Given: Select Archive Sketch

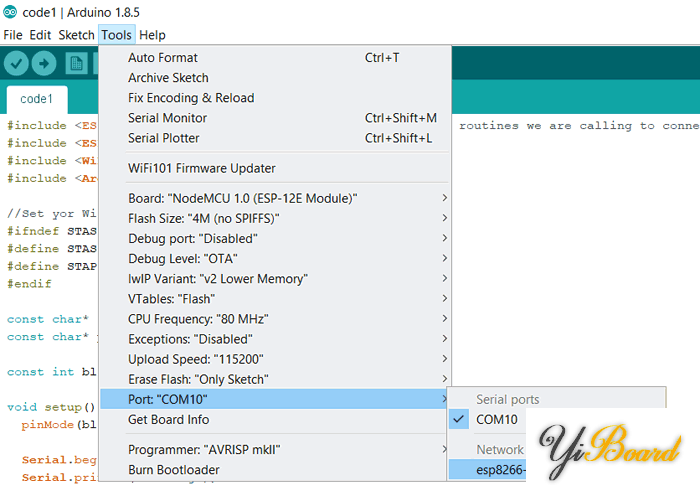Looking at the screenshot, I should click(x=275, y=78).
